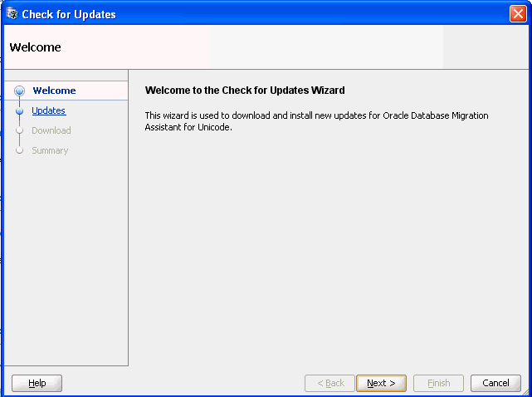This screenshot has width=532, height=397.
Task: Click the Summary step circle marker
Action: click(20, 150)
